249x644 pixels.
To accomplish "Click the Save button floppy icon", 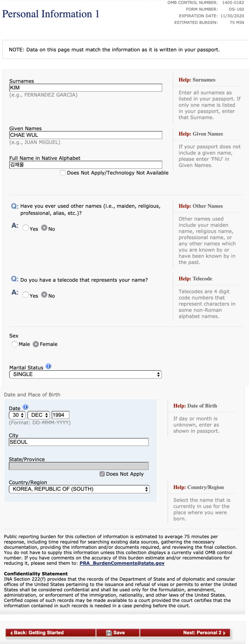I will [109, 632].
